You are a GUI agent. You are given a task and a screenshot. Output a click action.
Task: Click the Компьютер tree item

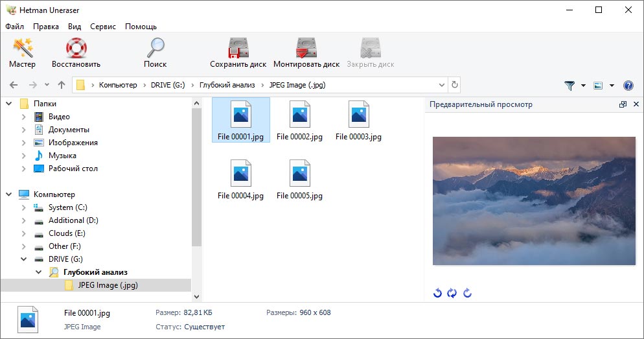tap(54, 194)
